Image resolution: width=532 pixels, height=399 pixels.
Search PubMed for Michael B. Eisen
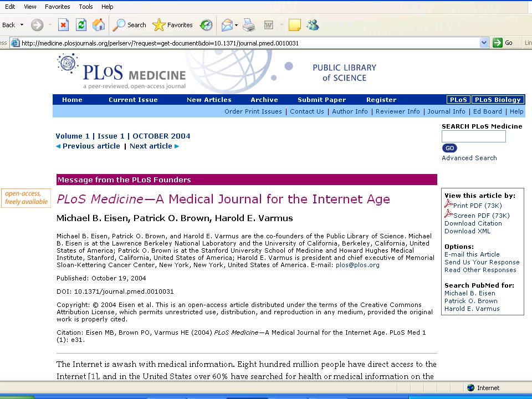pos(469,293)
